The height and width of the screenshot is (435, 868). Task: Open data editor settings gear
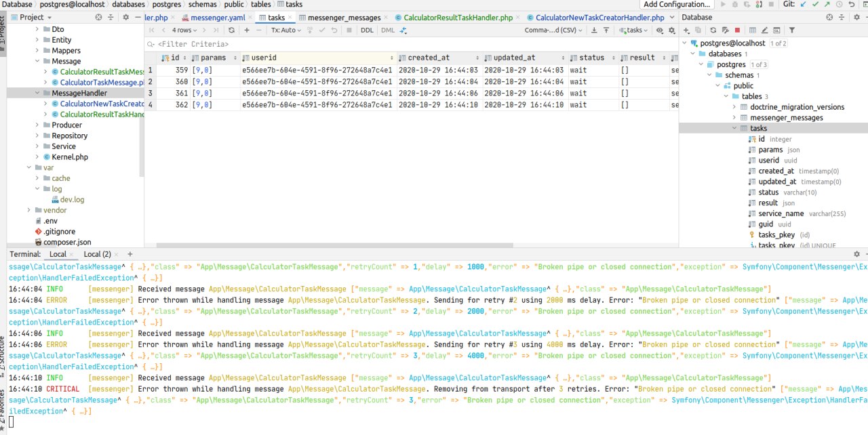(x=672, y=30)
